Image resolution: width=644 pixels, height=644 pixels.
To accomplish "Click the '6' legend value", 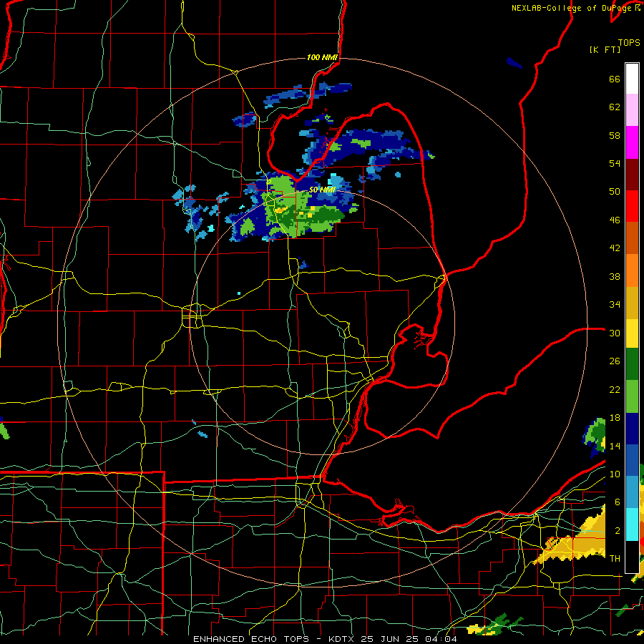I will (617, 502).
